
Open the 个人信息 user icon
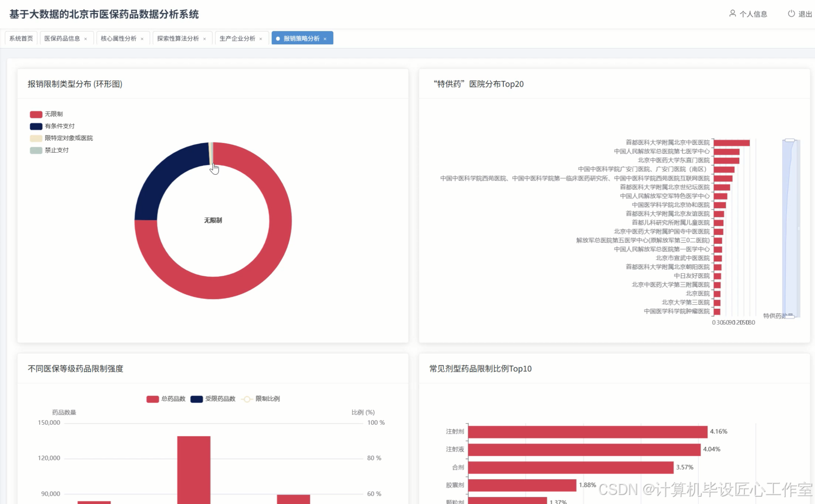click(732, 14)
